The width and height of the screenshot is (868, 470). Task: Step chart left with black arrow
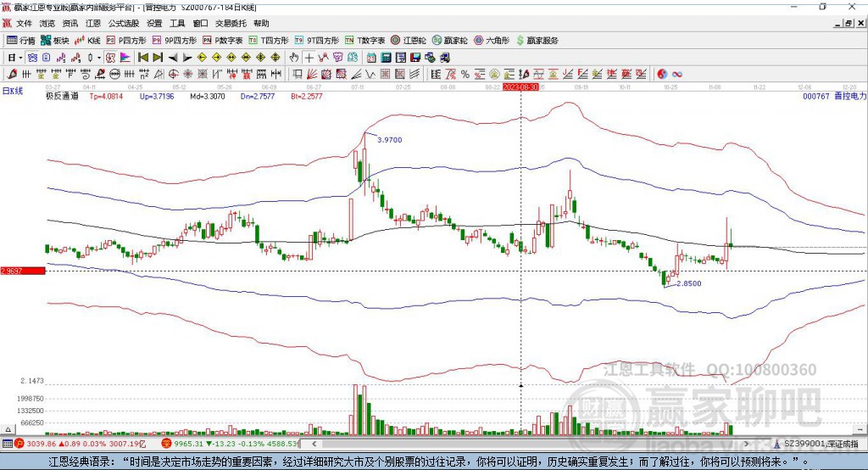click(x=173, y=58)
